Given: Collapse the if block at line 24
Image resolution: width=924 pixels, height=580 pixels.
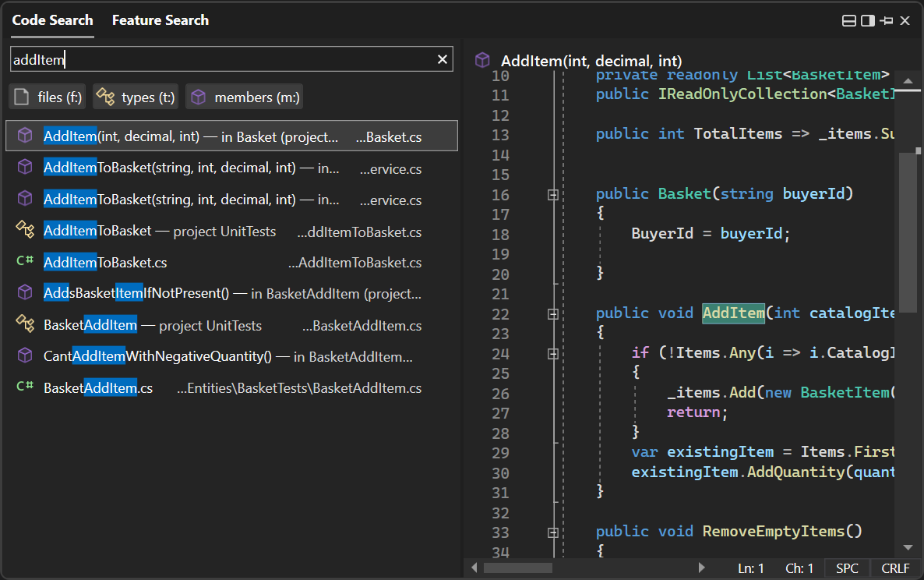Looking at the screenshot, I should click(x=553, y=354).
